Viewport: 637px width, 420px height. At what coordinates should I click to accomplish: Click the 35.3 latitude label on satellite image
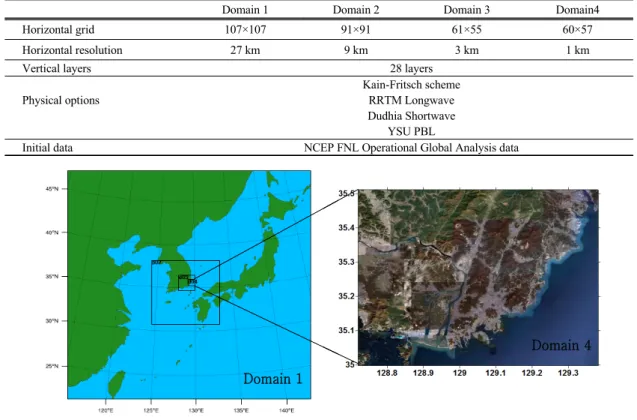point(346,262)
